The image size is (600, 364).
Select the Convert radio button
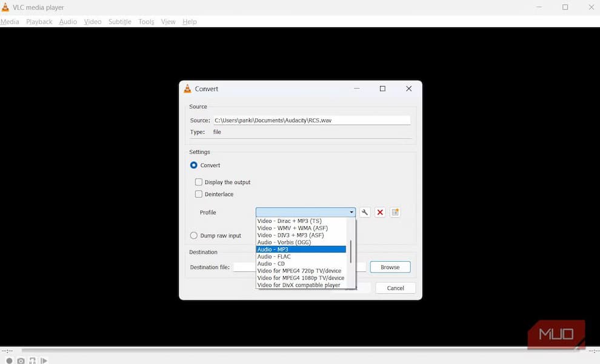(193, 165)
